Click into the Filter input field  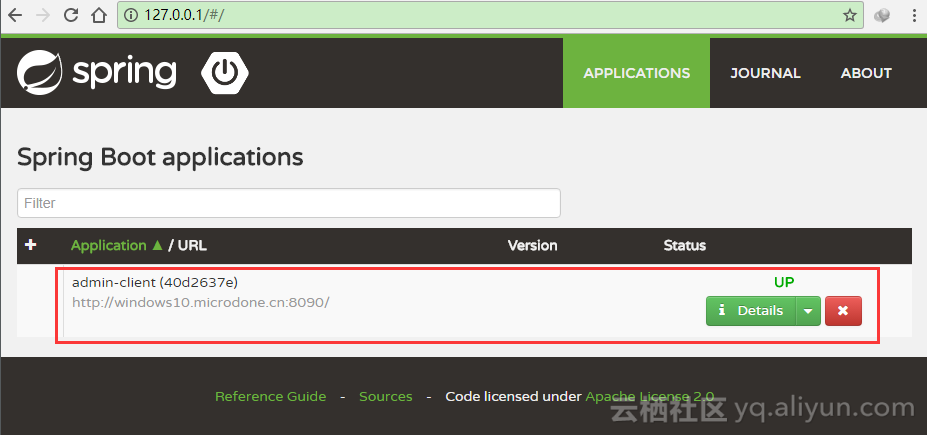coord(289,203)
